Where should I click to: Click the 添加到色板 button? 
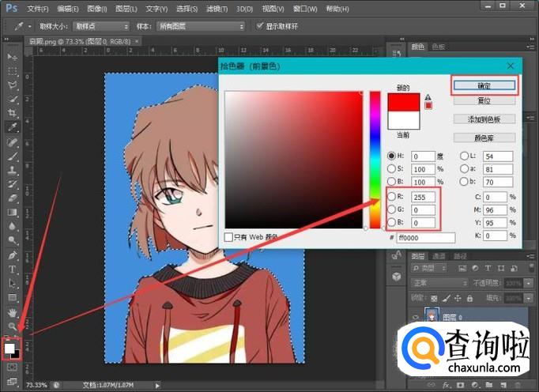pyautogui.click(x=484, y=119)
